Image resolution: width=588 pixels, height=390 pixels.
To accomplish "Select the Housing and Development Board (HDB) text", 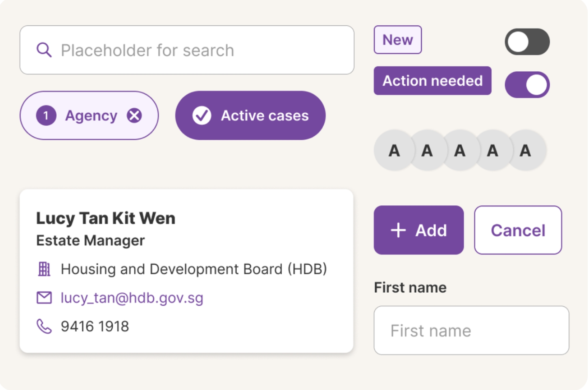I will click(x=194, y=269).
